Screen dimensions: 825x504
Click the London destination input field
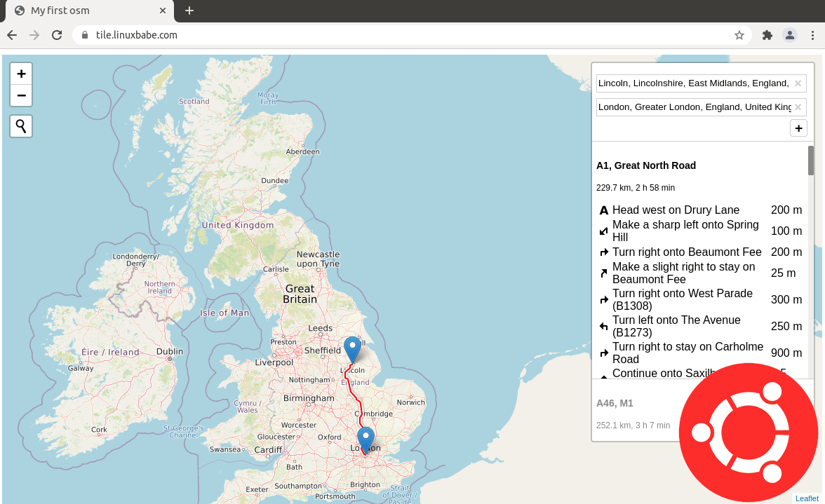point(694,107)
